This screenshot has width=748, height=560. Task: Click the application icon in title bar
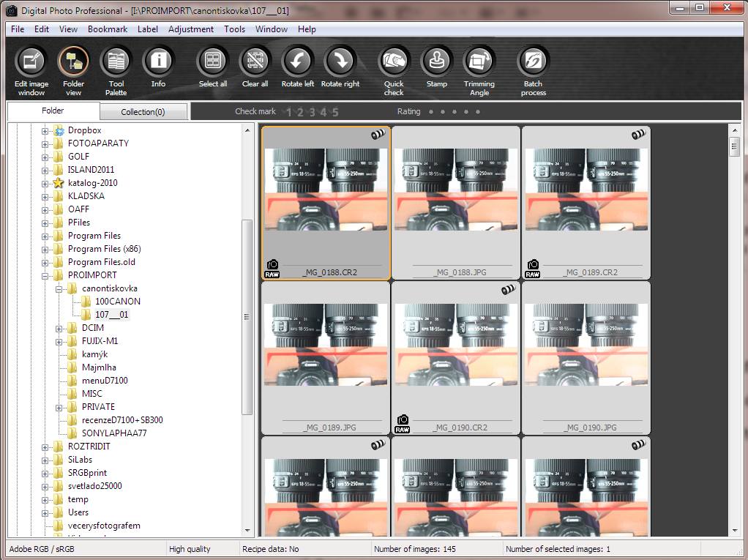[x=12, y=10]
